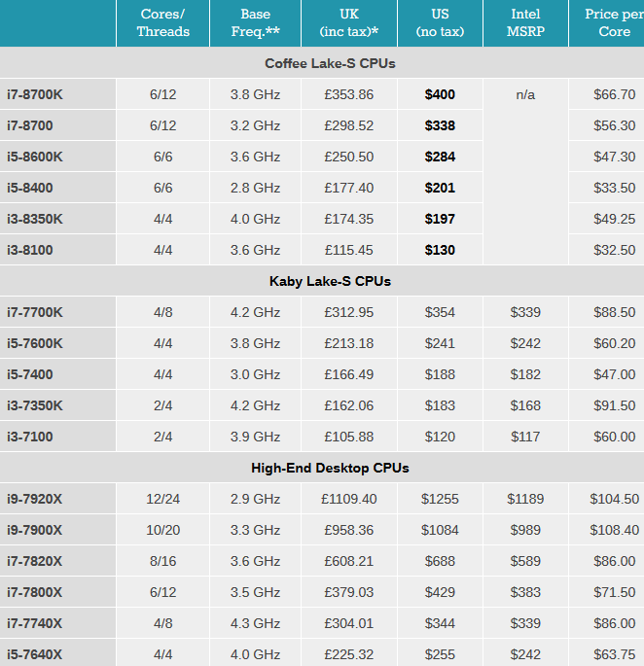Click the Intel MSRP column header

[x=525, y=23]
